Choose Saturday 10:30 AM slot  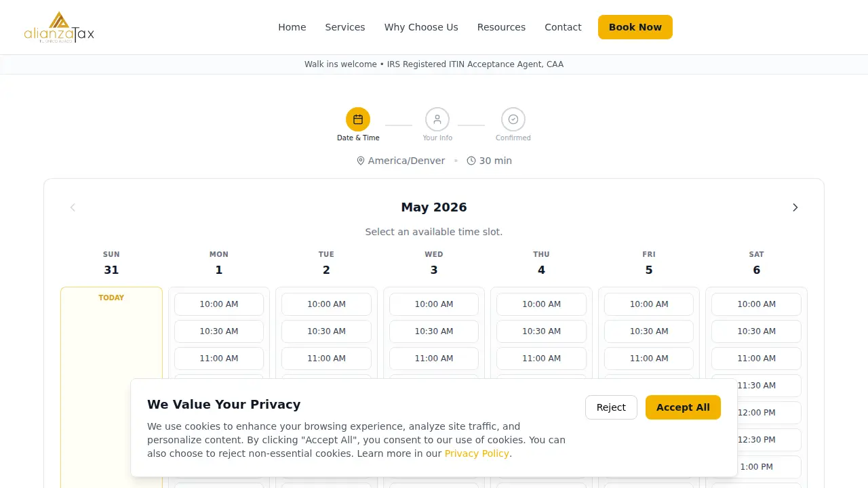click(x=756, y=331)
